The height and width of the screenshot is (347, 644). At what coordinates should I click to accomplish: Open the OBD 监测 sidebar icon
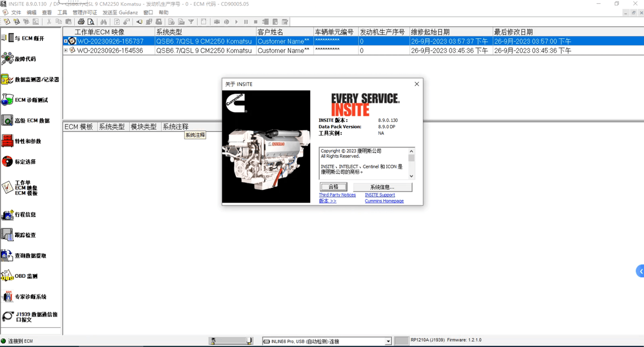pyautogui.click(x=7, y=276)
